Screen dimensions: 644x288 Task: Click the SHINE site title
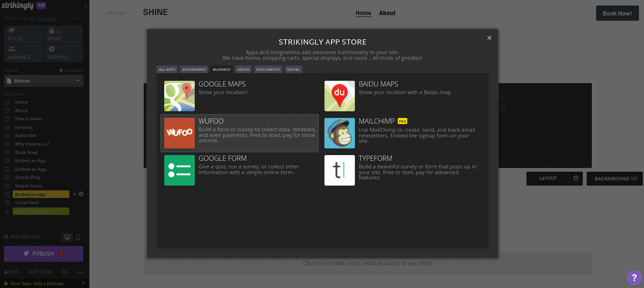pyautogui.click(x=156, y=12)
